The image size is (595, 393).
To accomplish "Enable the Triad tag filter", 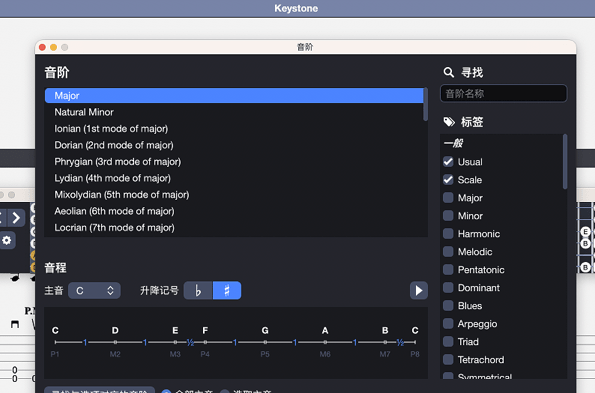I will (448, 342).
